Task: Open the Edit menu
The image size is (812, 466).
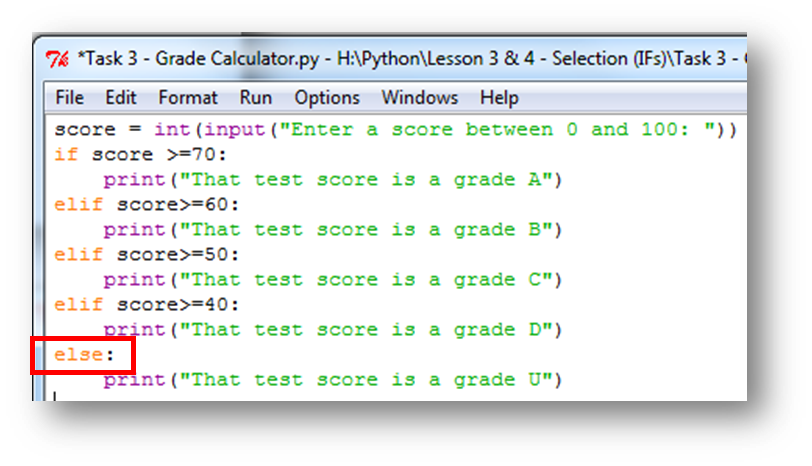Action: [x=121, y=98]
